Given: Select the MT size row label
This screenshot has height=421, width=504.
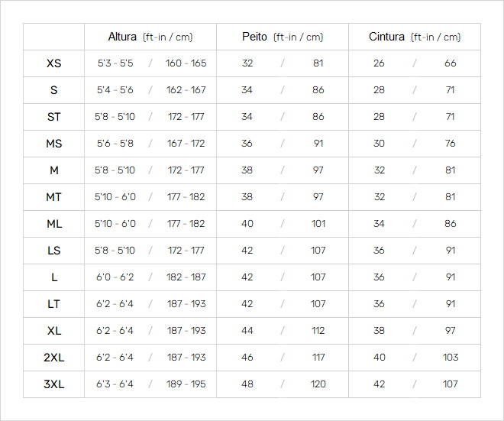Looking at the screenshot, I should (x=53, y=197).
